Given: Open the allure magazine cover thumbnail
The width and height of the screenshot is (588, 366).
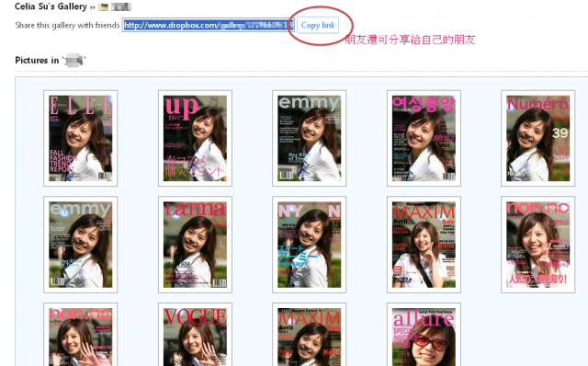Looking at the screenshot, I should tap(424, 335).
